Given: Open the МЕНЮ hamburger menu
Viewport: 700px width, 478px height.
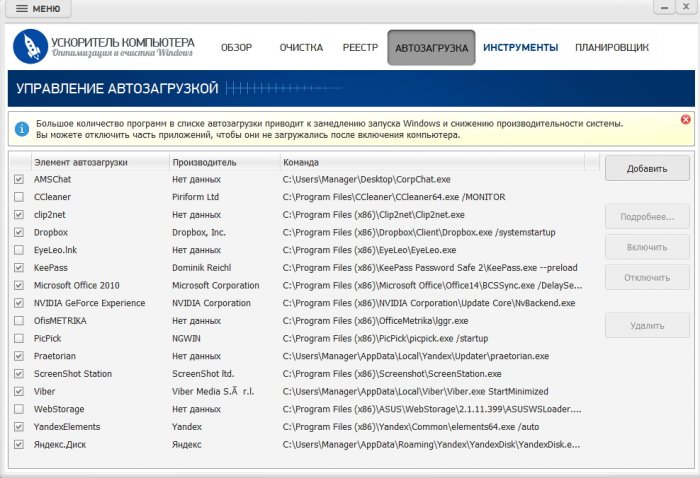Looking at the screenshot, I should (x=38, y=9).
